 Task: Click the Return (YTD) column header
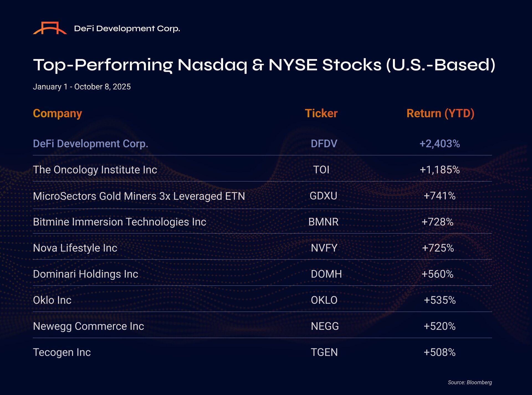(440, 113)
